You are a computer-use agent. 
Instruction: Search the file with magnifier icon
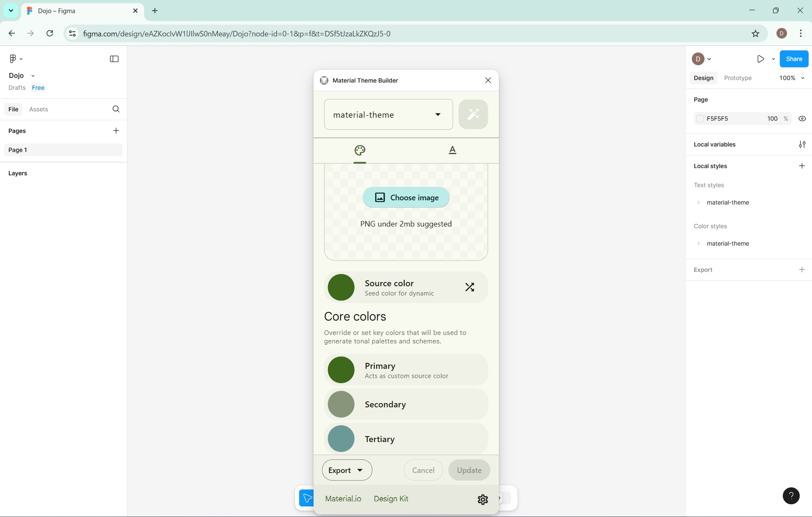[116, 109]
